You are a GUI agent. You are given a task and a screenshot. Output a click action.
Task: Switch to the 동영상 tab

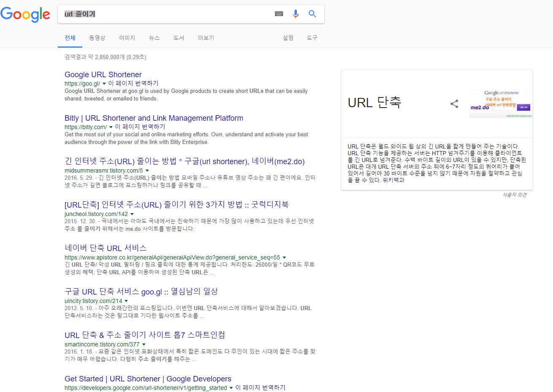click(x=97, y=38)
